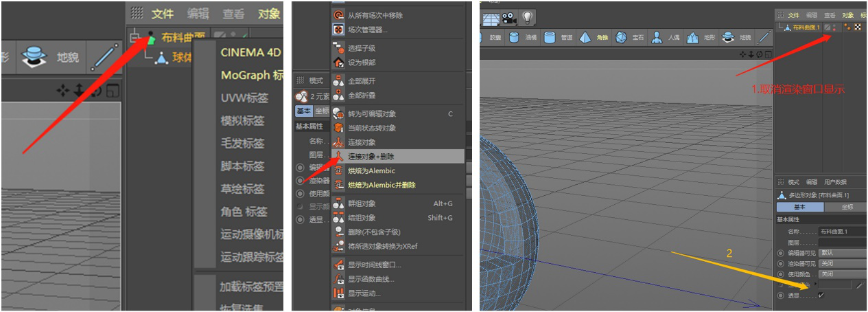The height and width of the screenshot is (312, 868).
Task: Click the 名称 field containing 布料曲面.1
Action: (x=843, y=232)
